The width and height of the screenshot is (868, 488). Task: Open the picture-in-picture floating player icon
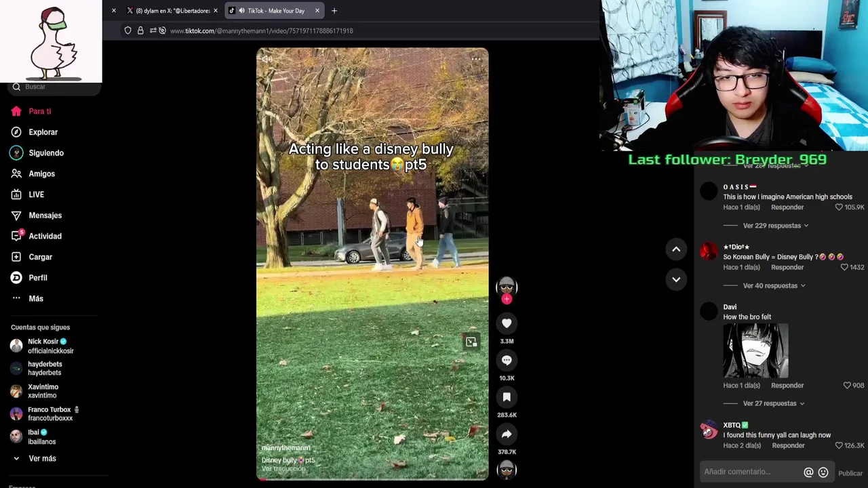pyautogui.click(x=471, y=342)
